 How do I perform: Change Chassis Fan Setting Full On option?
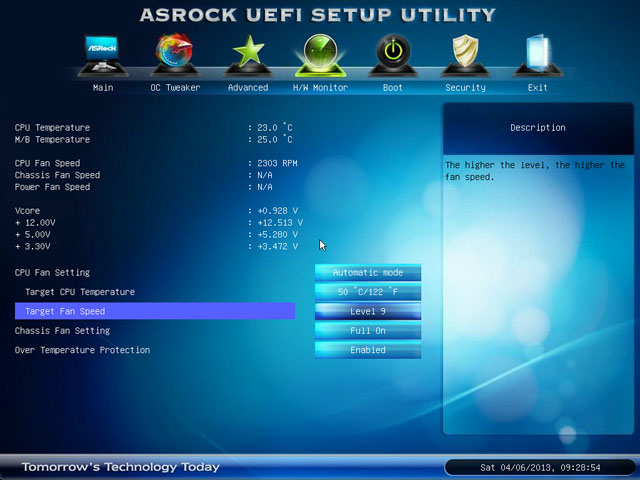tap(368, 331)
